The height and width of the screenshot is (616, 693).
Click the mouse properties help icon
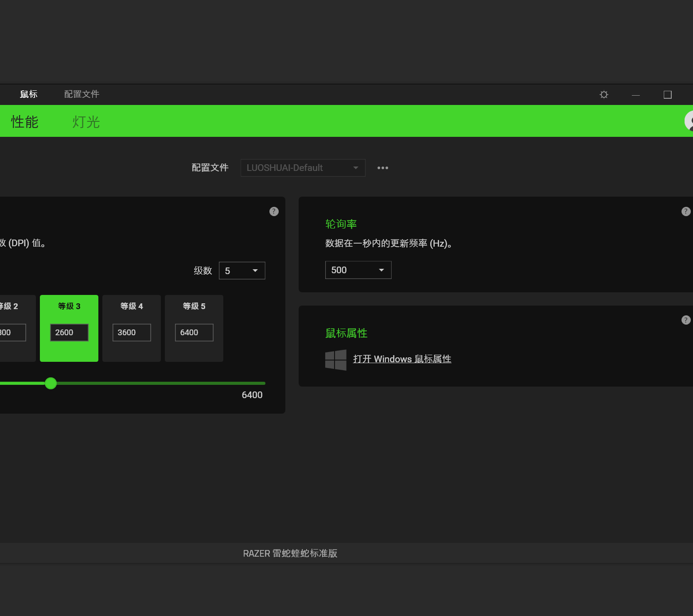coord(686,320)
